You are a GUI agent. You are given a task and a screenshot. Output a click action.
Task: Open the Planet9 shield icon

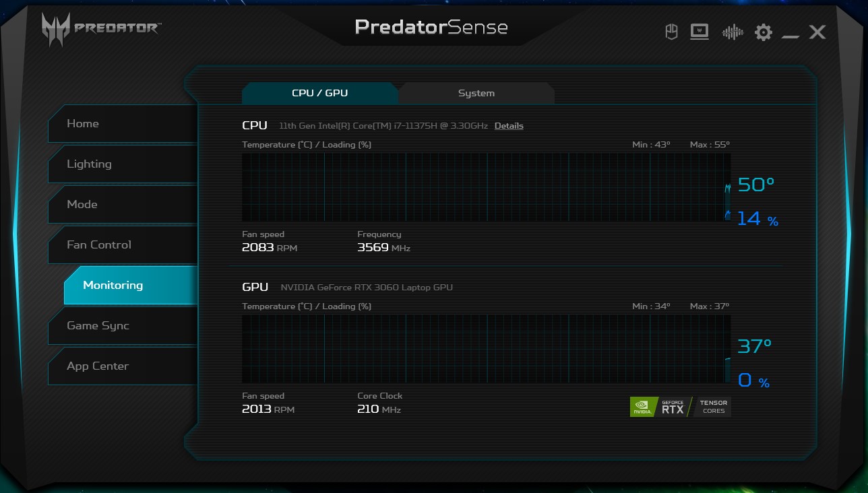point(671,32)
